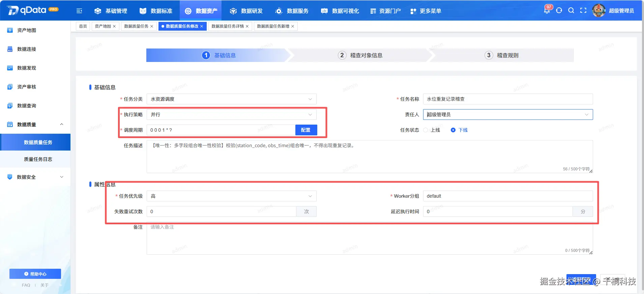Screen dimensions: 644x294
Task: Switch to the 数据质量任务详情 tab
Action: coord(228,26)
